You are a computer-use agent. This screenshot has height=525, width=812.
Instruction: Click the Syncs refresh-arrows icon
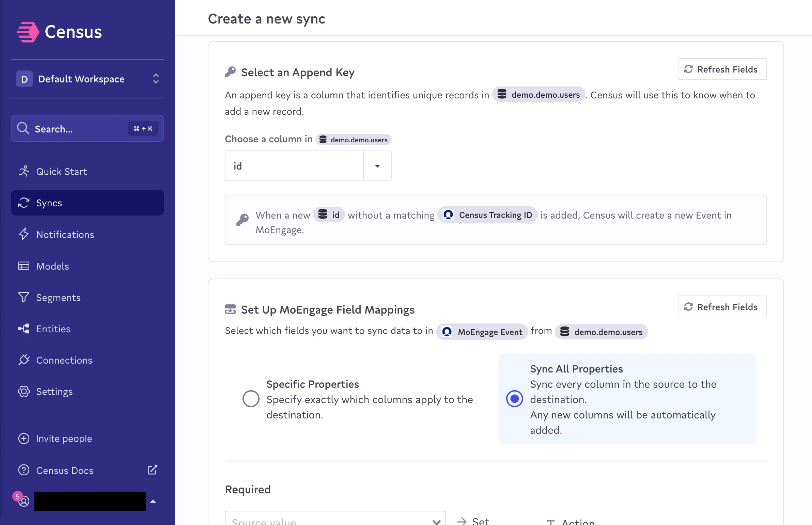24,203
